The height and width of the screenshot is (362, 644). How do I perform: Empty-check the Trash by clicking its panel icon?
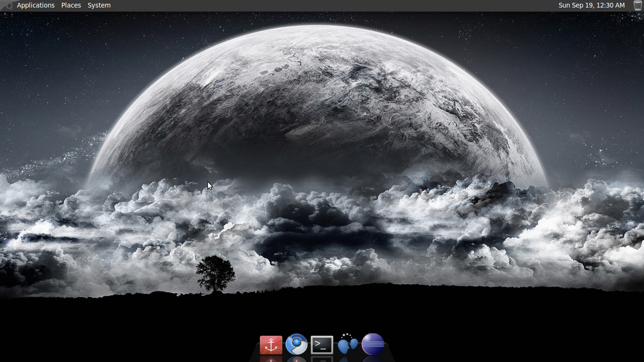(637, 5)
